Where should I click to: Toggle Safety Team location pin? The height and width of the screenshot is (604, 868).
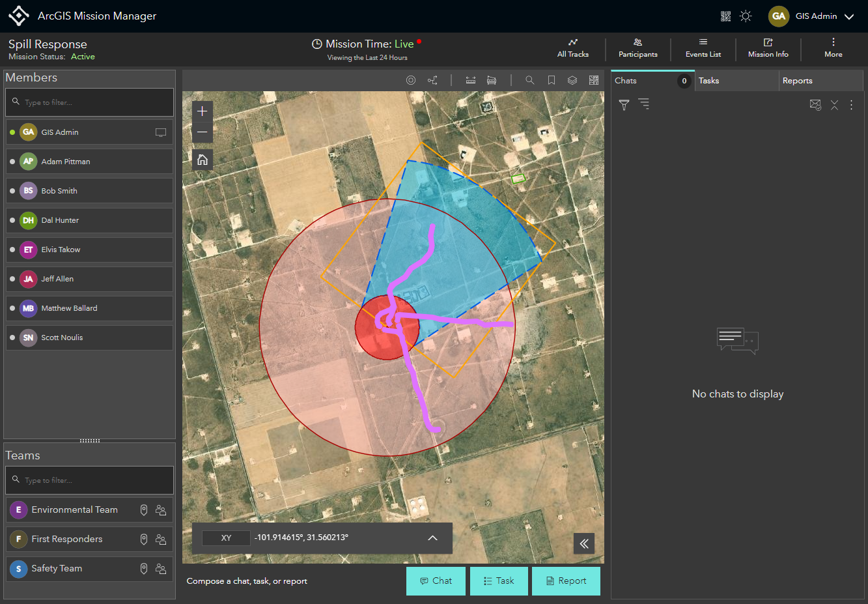[x=144, y=569]
